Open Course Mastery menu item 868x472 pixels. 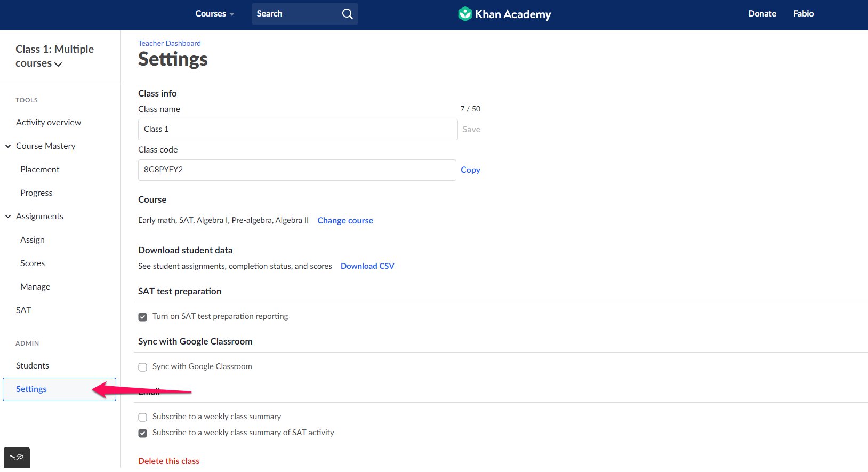pos(46,146)
